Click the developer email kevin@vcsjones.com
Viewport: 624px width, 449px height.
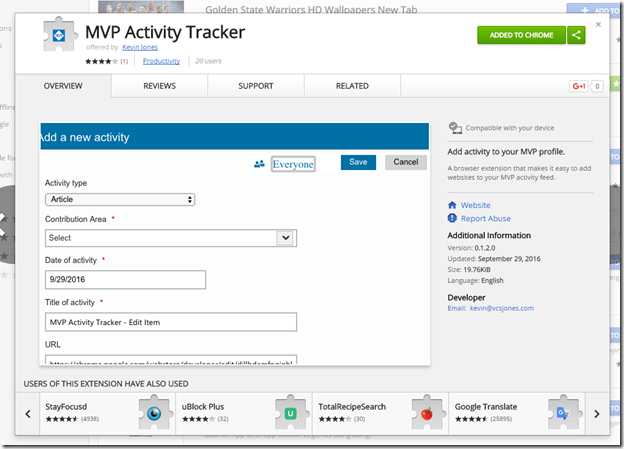click(x=502, y=308)
